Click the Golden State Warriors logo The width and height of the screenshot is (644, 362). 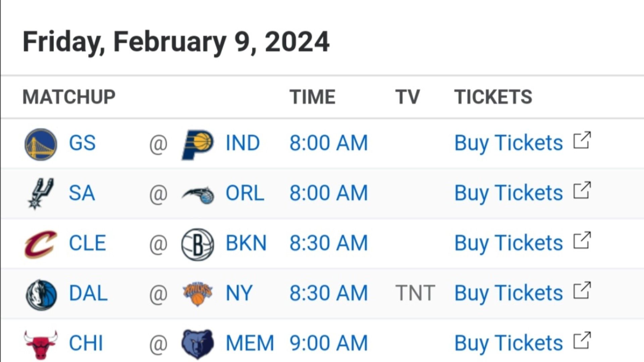tap(41, 144)
